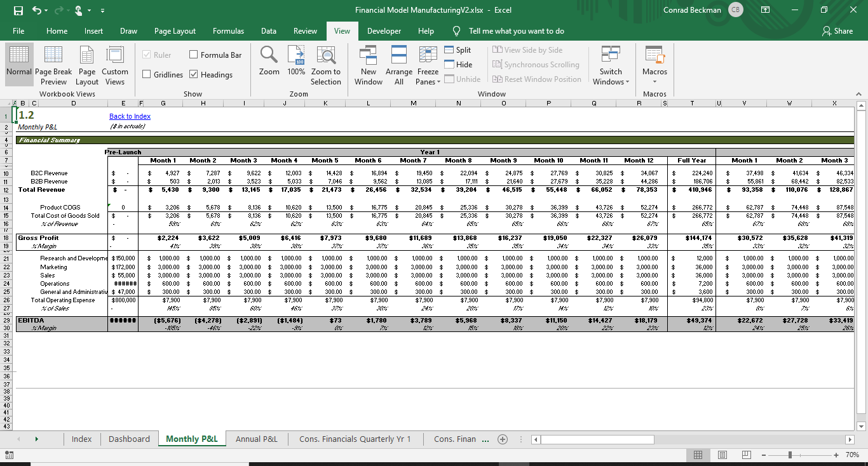Viewport: 868px width, 466px height.
Task: Click the user account avatar CB
Action: pyautogui.click(x=735, y=10)
